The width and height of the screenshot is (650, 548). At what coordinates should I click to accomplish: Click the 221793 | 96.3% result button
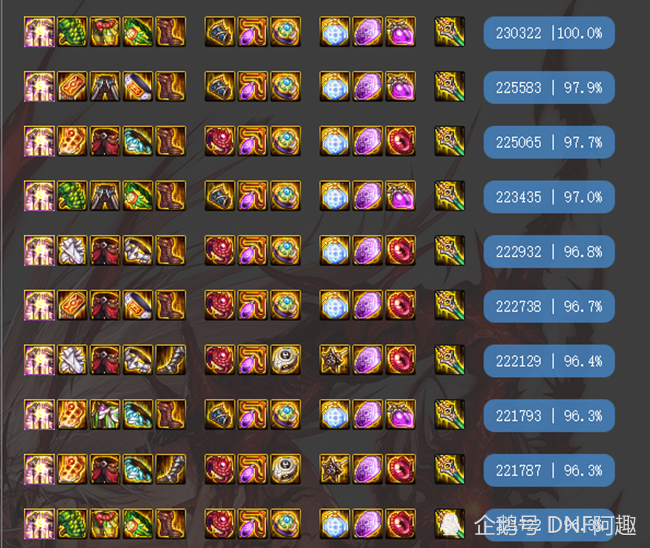[x=549, y=416]
